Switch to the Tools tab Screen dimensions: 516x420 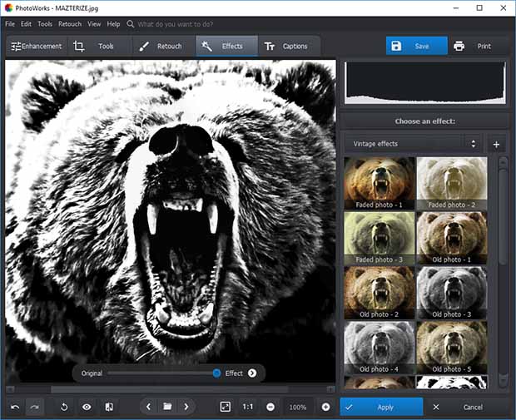click(x=100, y=46)
